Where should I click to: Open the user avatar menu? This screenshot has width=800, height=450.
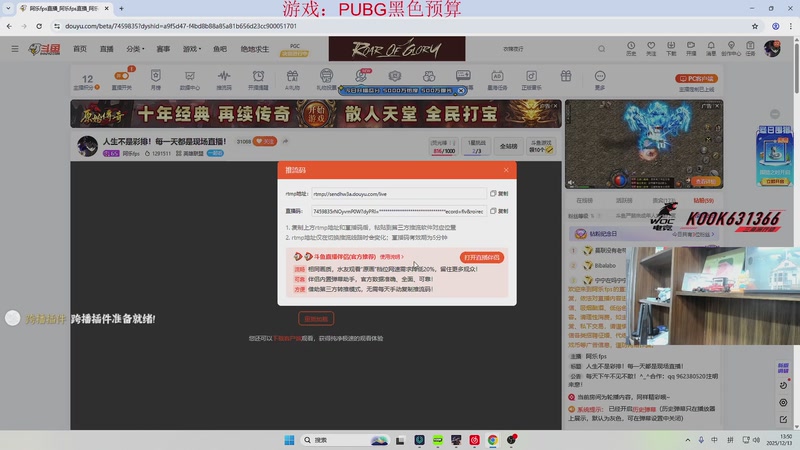772,49
